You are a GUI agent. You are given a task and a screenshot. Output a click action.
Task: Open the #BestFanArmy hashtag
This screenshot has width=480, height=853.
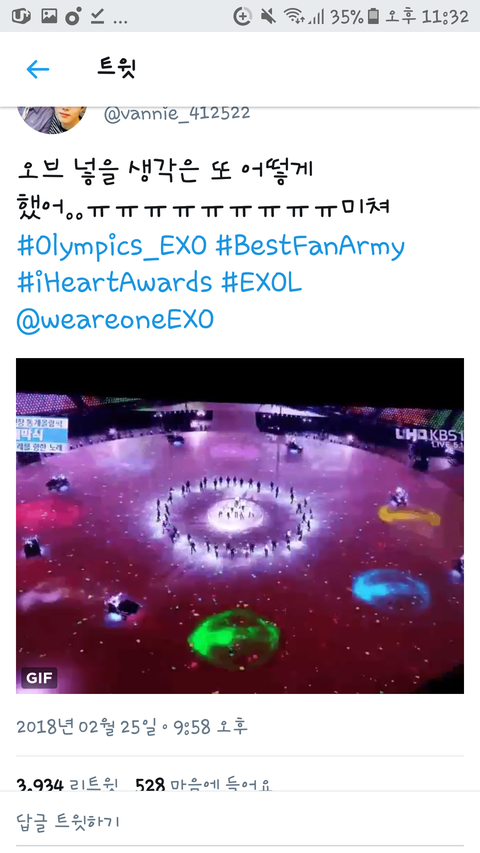(310, 246)
